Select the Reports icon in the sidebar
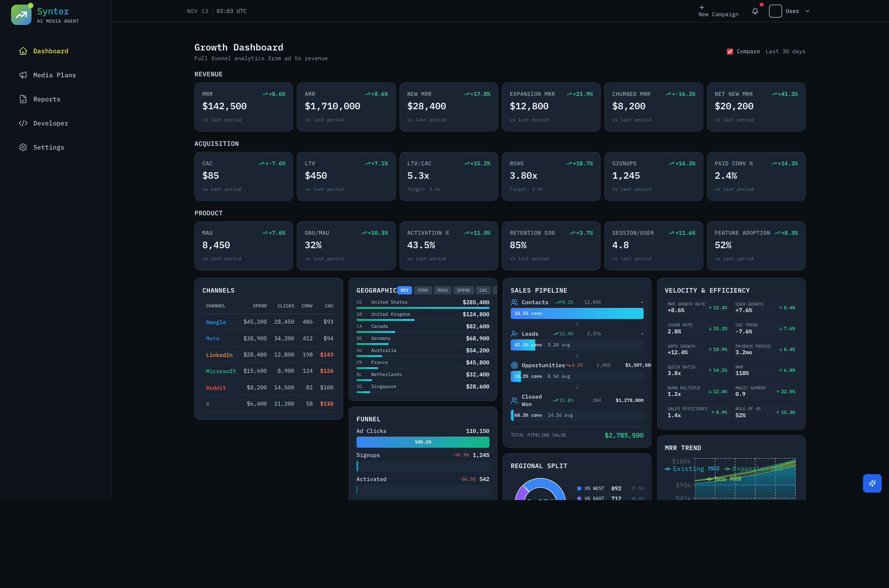This screenshot has width=889, height=588. [24, 99]
